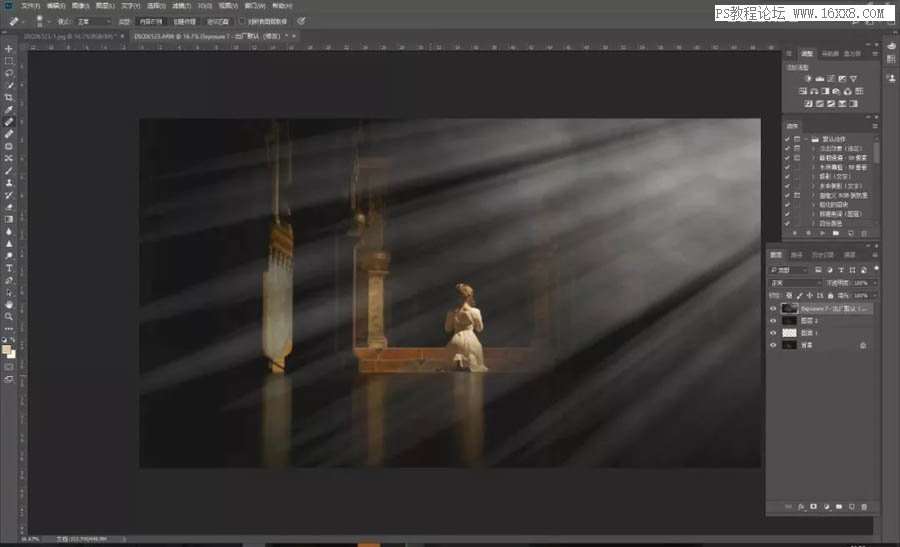
Task: Add a Color Balance adjustment layer
Action: [x=814, y=91]
